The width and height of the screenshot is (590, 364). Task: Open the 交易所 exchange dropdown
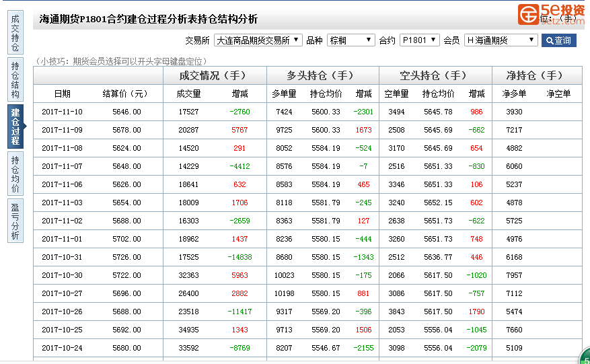[x=258, y=40]
